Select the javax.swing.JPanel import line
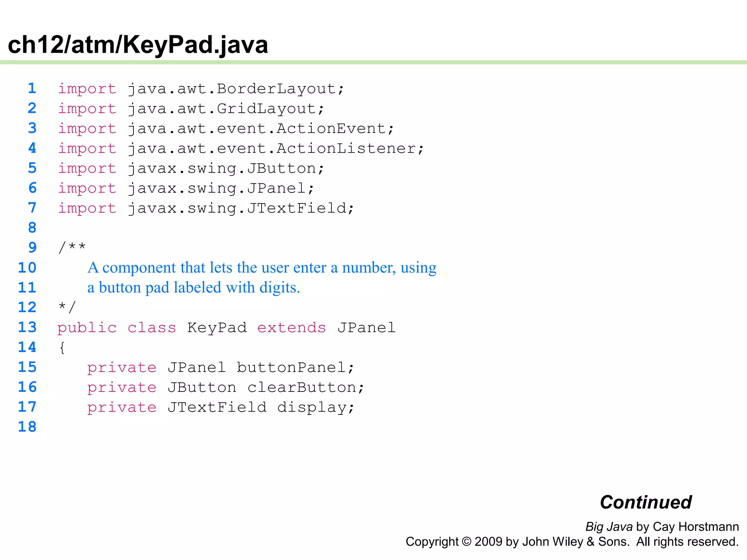Screen dimensions: 747x560 click(186, 188)
